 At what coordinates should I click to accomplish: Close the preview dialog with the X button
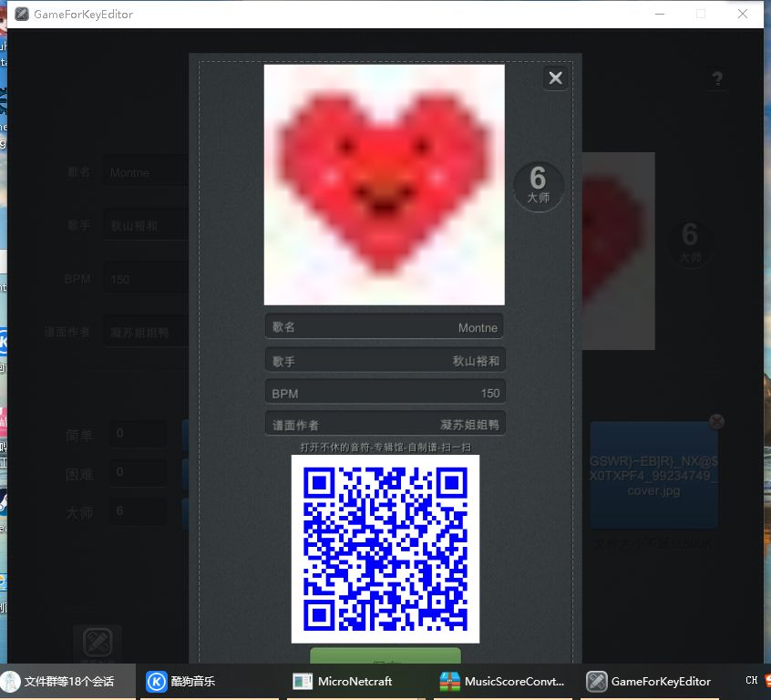pos(555,77)
